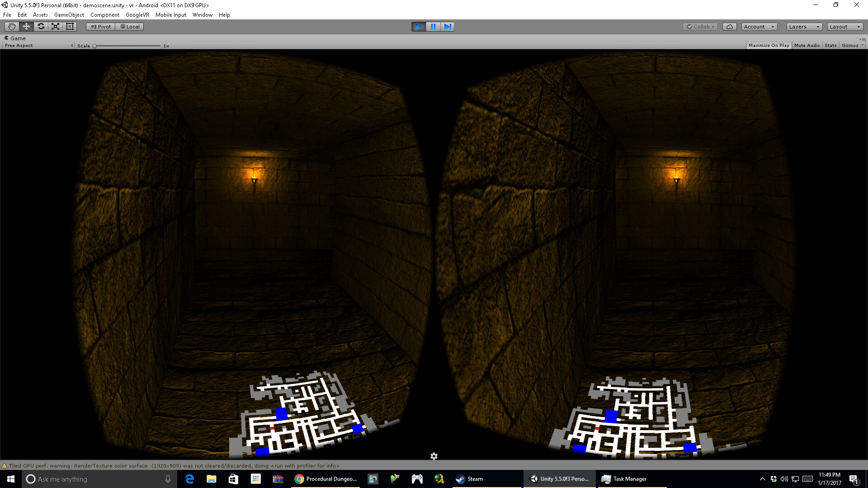This screenshot has height=488, width=868.
Task: Select the Hand tool in the toolbar
Action: click(x=11, y=26)
